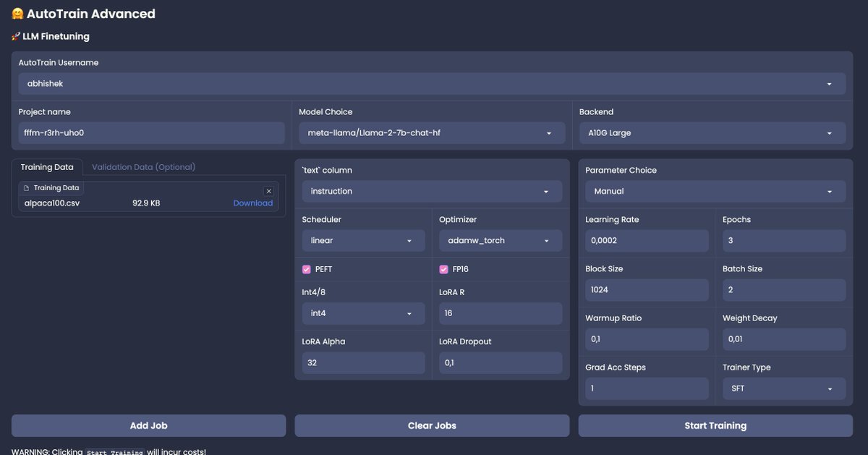Open the Model Choice dropdown
The width and height of the screenshot is (868, 455).
point(432,133)
